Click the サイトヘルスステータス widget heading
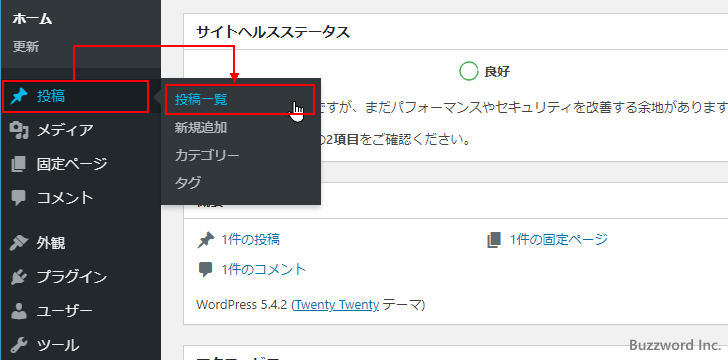Image resolution: width=728 pixels, height=360 pixels. coord(273,33)
